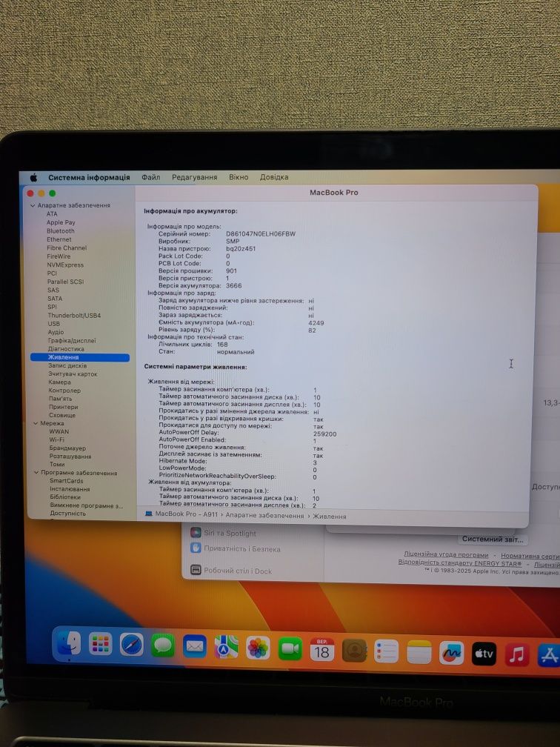Select Сховище in sidebar
The image size is (560, 747).
[62, 416]
